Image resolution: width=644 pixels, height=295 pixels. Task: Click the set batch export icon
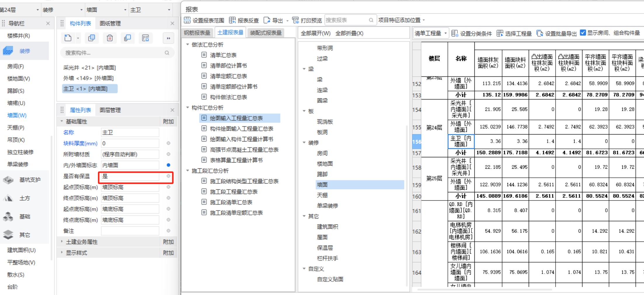pos(540,33)
